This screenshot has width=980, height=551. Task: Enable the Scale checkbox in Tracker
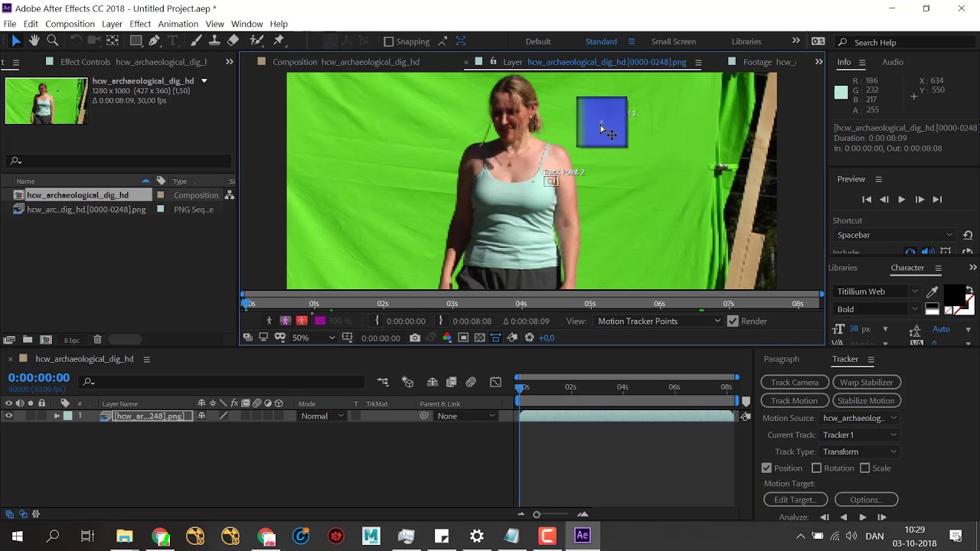(864, 468)
